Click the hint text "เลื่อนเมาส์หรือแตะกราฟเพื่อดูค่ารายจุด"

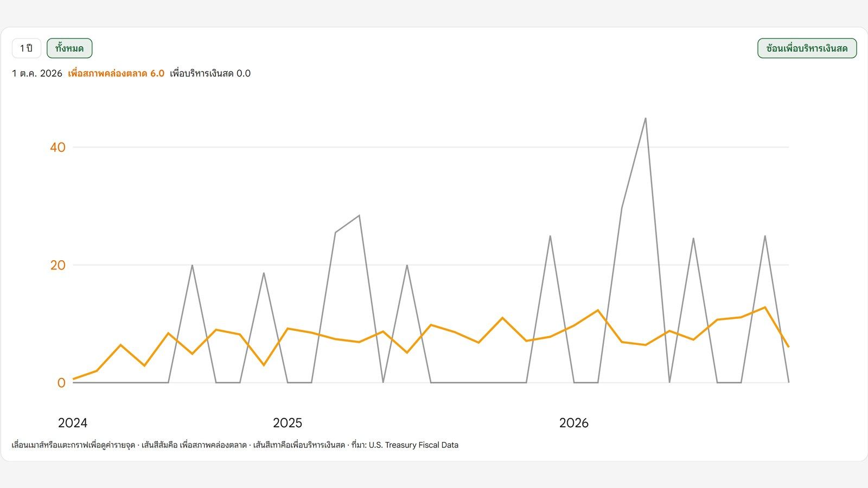coord(73,445)
